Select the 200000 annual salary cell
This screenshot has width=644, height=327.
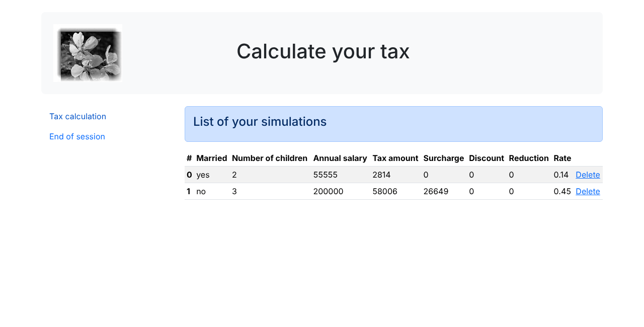tap(328, 191)
